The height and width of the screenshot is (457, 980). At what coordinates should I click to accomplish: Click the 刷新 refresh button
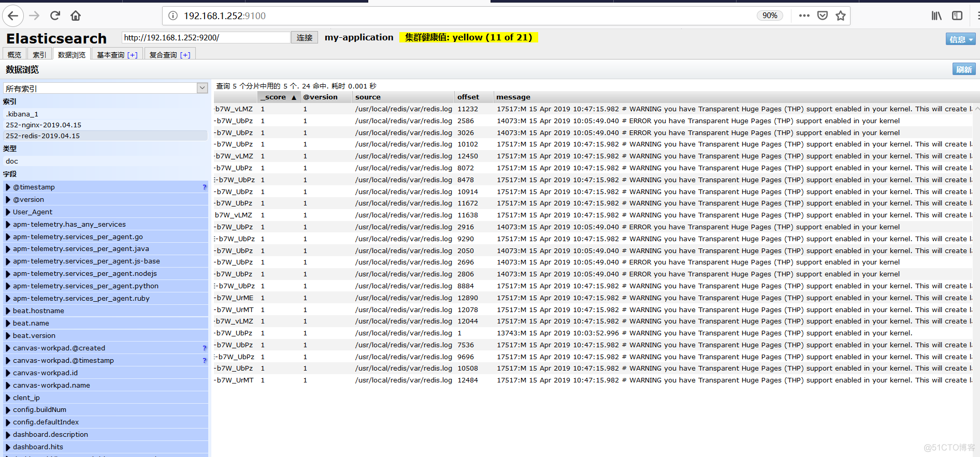coord(964,69)
